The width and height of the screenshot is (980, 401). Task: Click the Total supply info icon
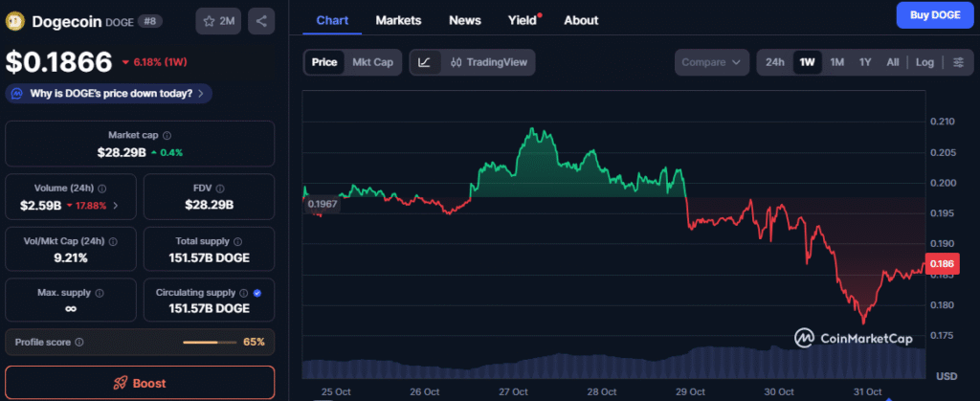pyautogui.click(x=231, y=242)
